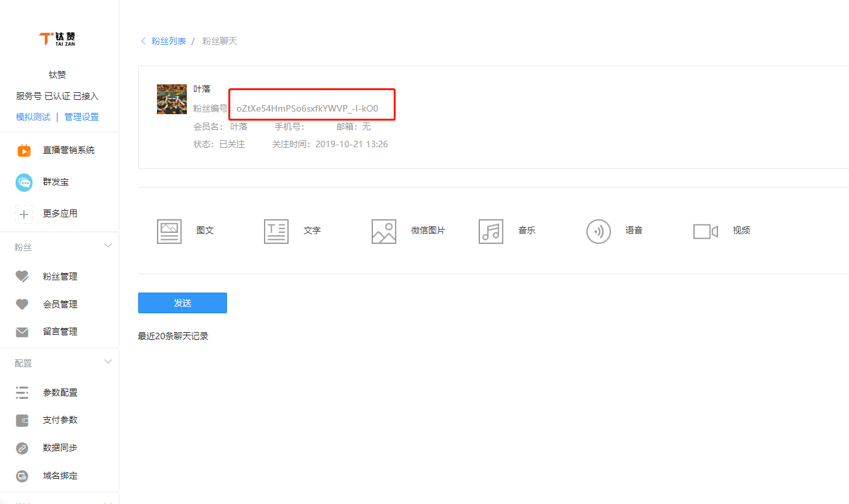Go back to 粉丝列表 breadcrumb

pyautogui.click(x=169, y=41)
